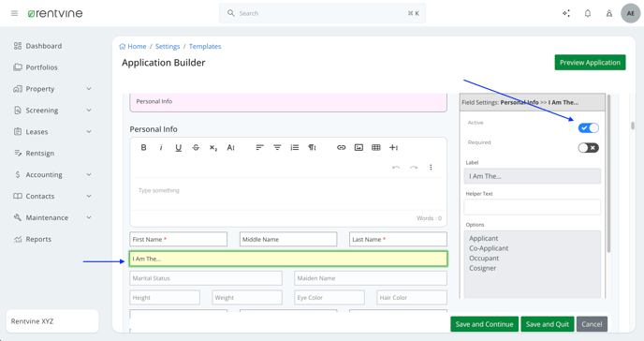
Task: Click the Home breadcrumb house icon
Action: 122,47
